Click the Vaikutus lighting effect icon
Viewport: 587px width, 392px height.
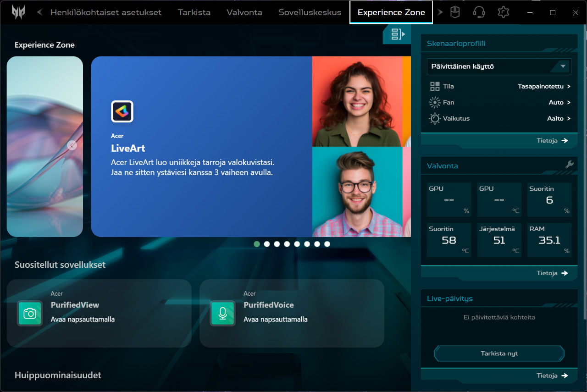(x=435, y=118)
